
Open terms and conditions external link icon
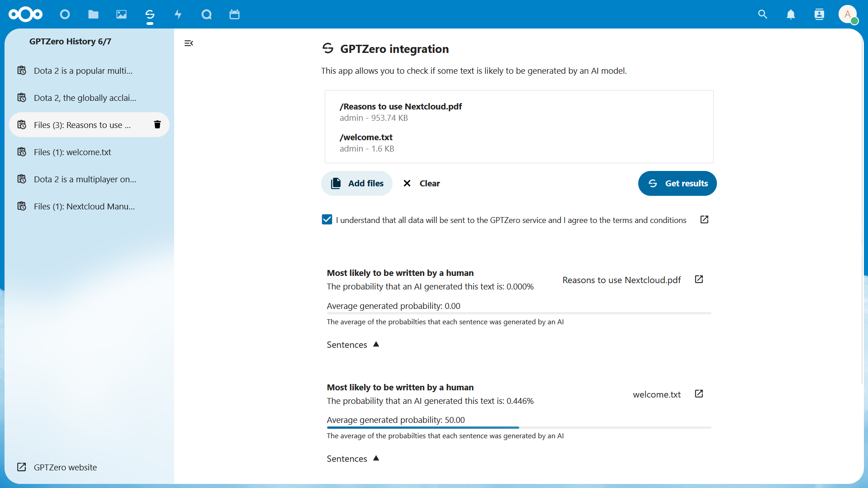point(704,219)
